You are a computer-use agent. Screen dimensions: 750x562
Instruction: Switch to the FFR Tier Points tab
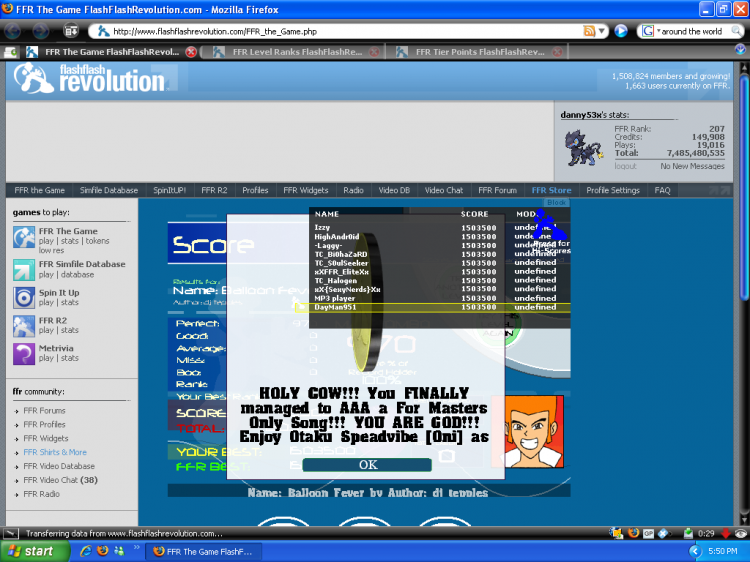478,52
